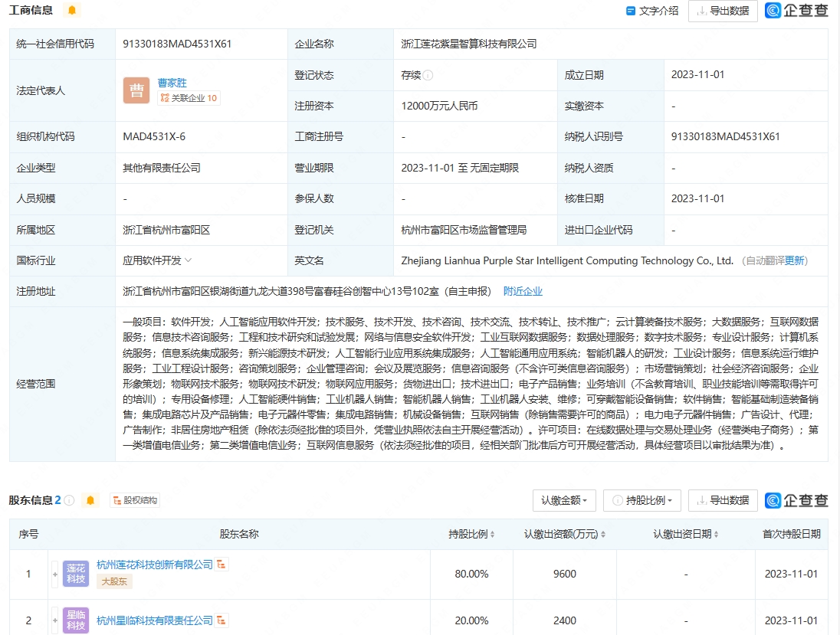Expand row for 杭州莲花科技创新有限公司
The height and width of the screenshot is (635, 840).
click(x=55, y=574)
